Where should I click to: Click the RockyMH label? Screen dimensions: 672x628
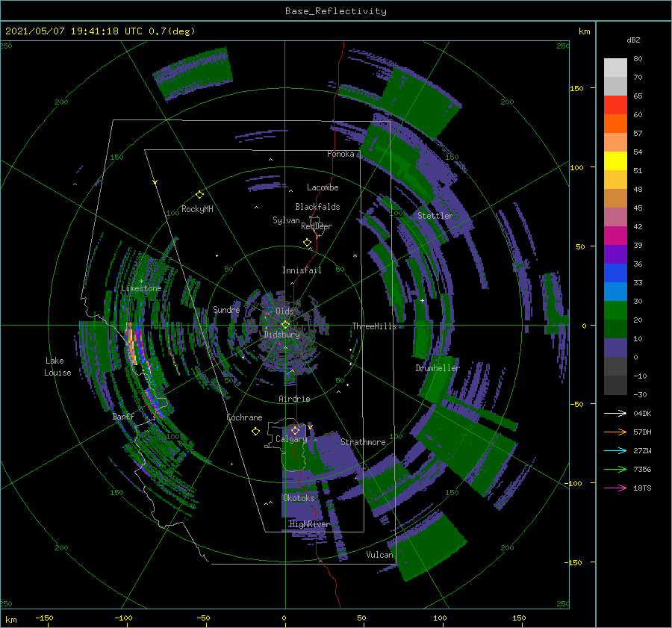(196, 209)
